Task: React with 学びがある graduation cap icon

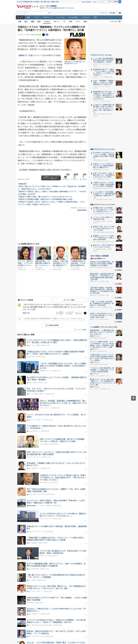Action: pos(66,177)
